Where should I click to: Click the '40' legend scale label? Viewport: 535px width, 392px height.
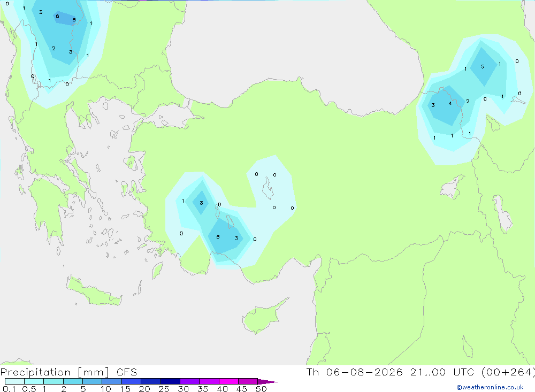[222, 389]
